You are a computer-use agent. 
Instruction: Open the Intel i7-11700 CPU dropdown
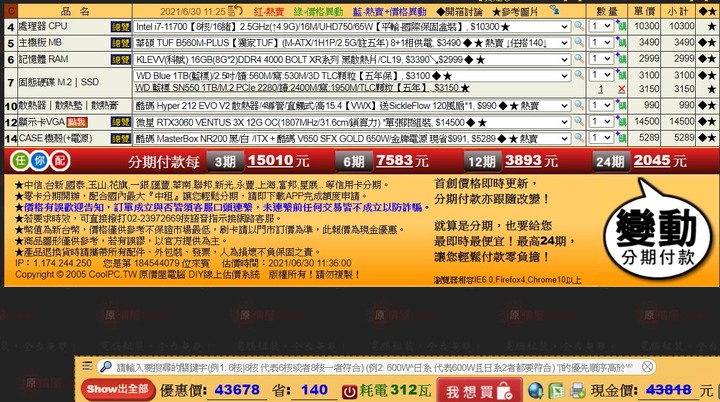tap(352, 27)
